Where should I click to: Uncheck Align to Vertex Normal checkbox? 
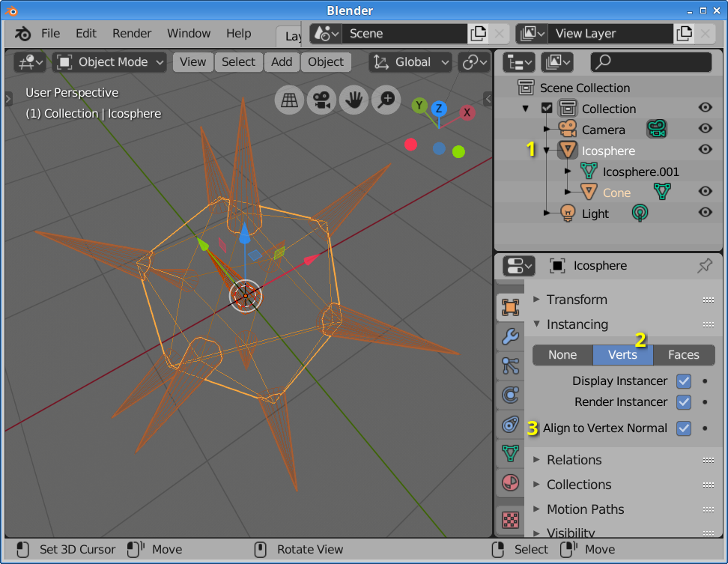point(683,428)
